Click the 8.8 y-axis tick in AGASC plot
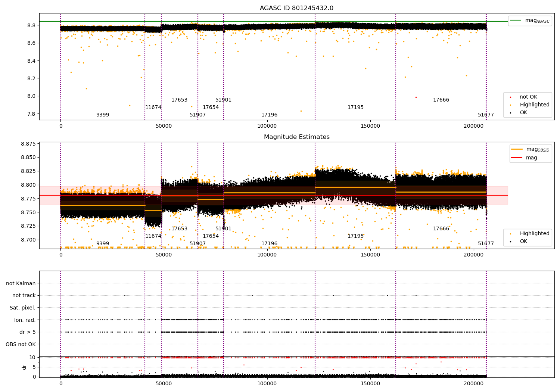This screenshot has height=392, width=560. (x=31, y=25)
